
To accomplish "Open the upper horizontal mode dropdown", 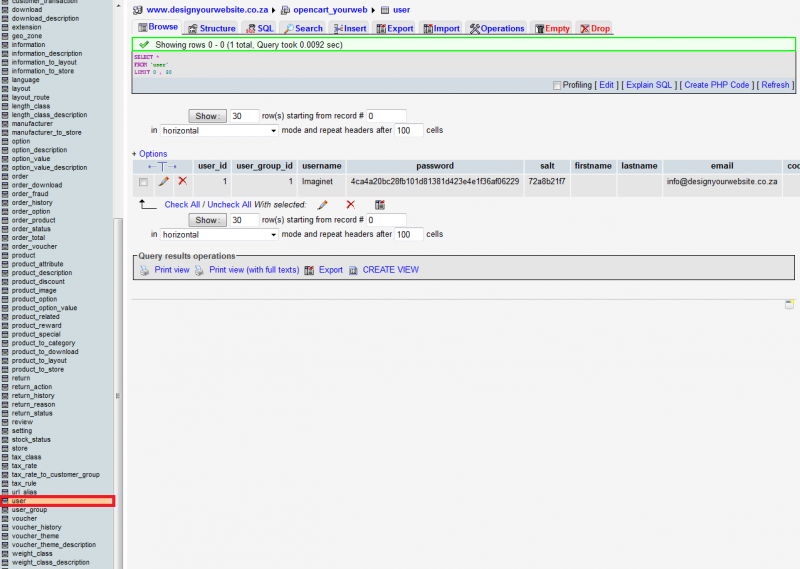I will [219, 131].
